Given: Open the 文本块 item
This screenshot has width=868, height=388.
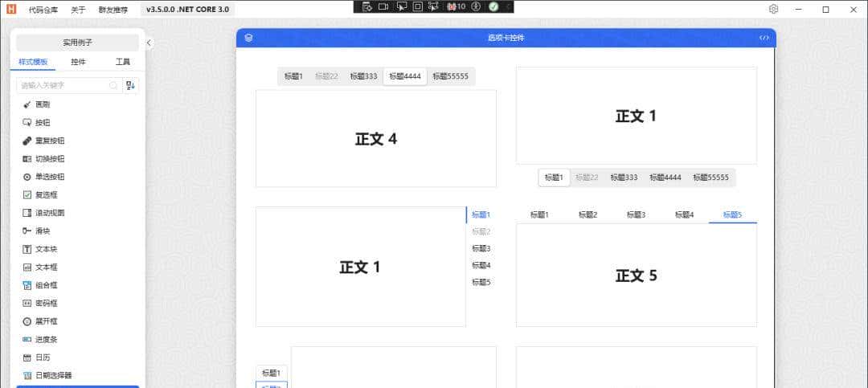Looking at the screenshot, I should [x=77, y=249].
